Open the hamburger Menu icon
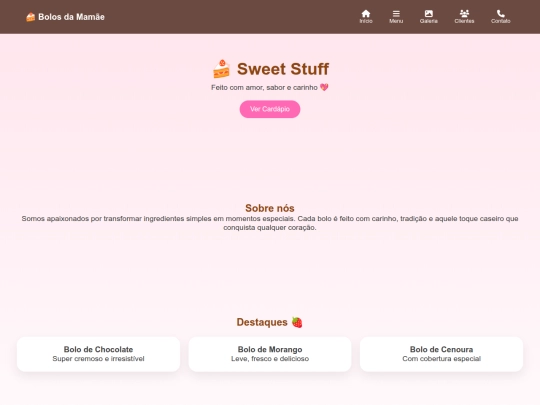Image resolution: width=540 pixels, height=405 pixels. pyautogui.click(x=396, y=14)
